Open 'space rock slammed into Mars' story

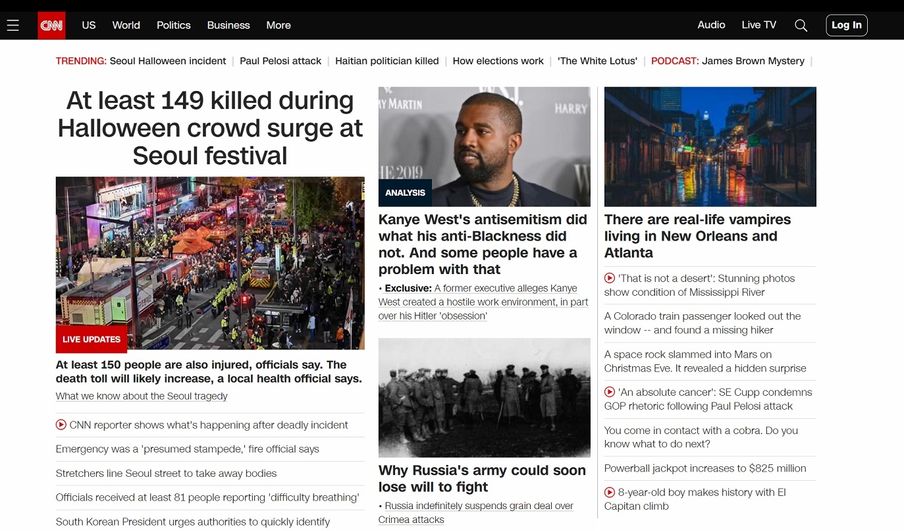click(705, 361)
